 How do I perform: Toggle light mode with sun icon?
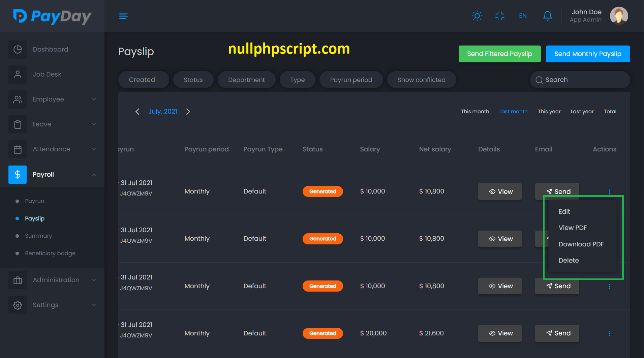(x=477, y=16)
